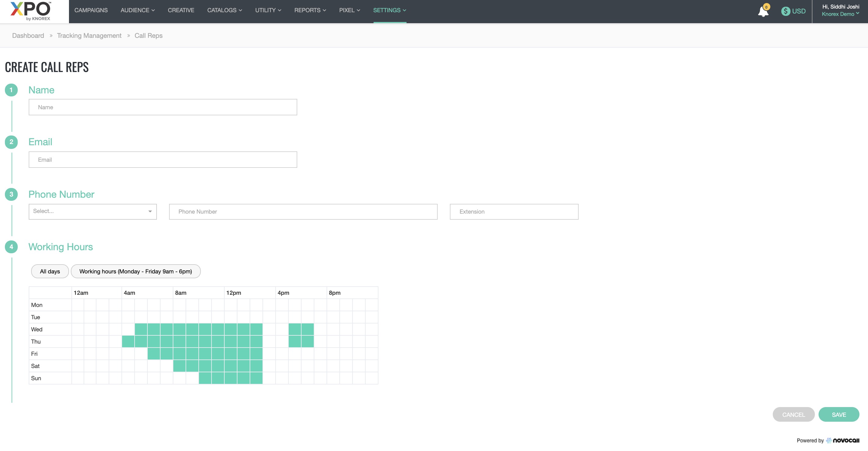The width and height of the screenshot is (868, 451).
Task: Go to the Tracking Management breadcrumb link
Action: (x=89, y=36)
